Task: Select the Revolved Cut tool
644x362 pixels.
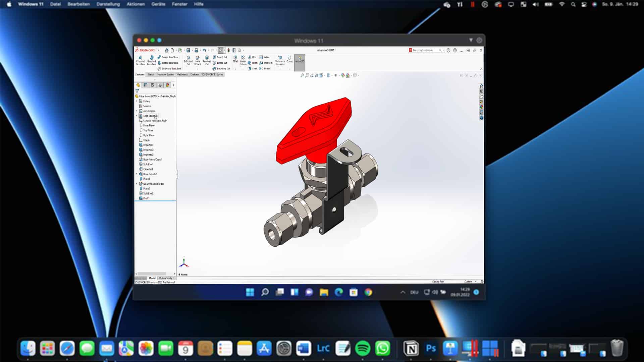Action: pos(207,61)
